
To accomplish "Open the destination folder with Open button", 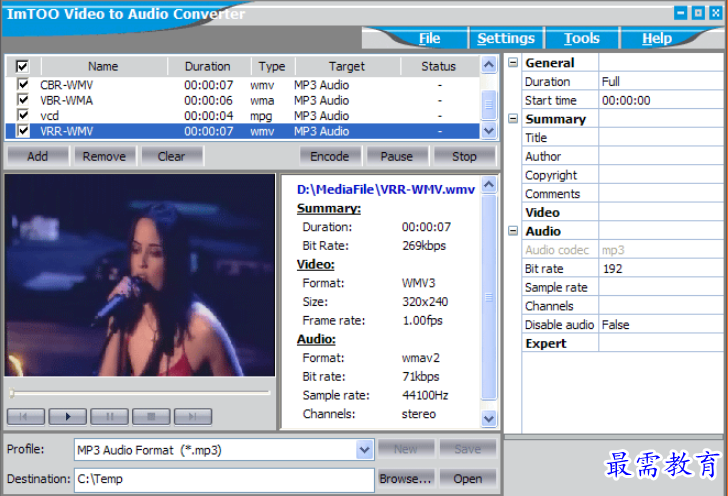I will click(x=468, y=479).
